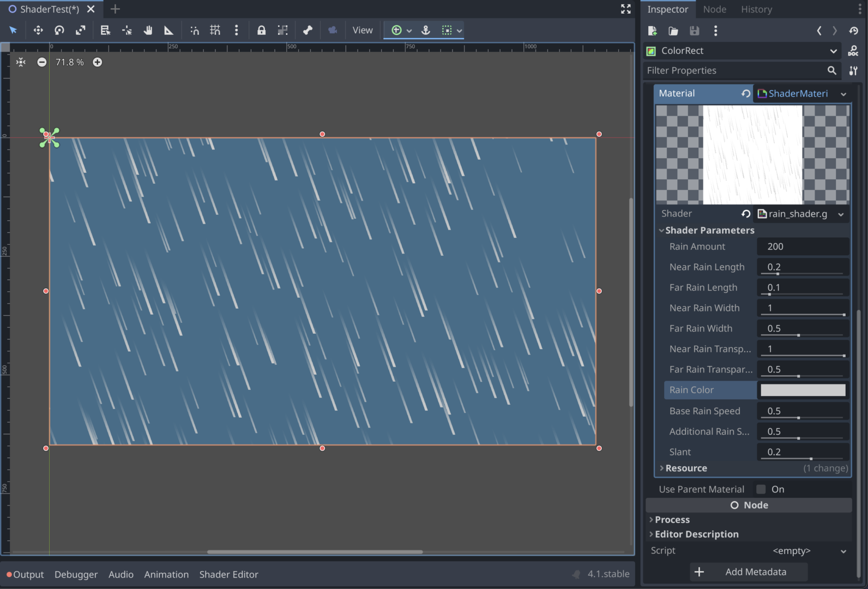The height and width of the screenshot is (589, 868).
Task: Toggle grid snap in toolbar
Action: point(215,31)
